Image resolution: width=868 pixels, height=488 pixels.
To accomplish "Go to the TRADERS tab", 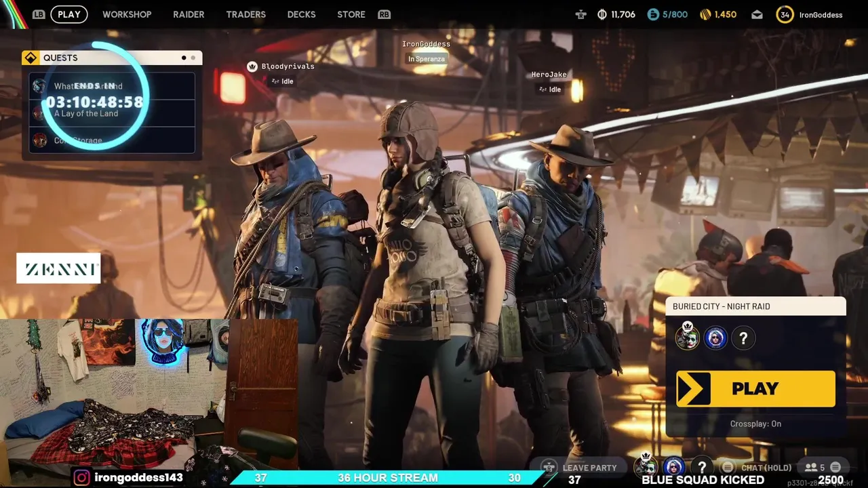I will point(245,14).
